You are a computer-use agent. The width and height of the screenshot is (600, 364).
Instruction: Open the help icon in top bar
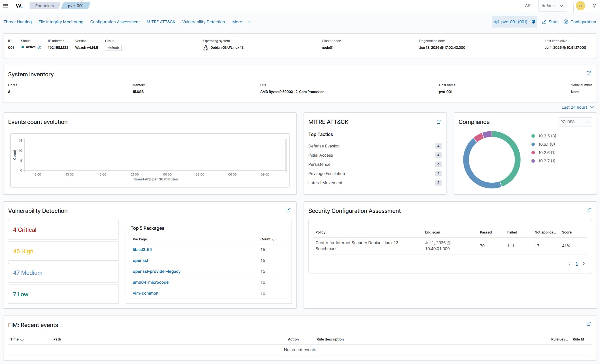coord(594,6)
